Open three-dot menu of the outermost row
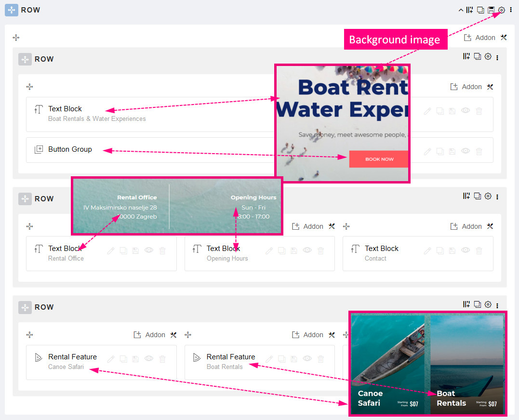The height and width of the screenshot is (420, 519). [x=511, y=10]
